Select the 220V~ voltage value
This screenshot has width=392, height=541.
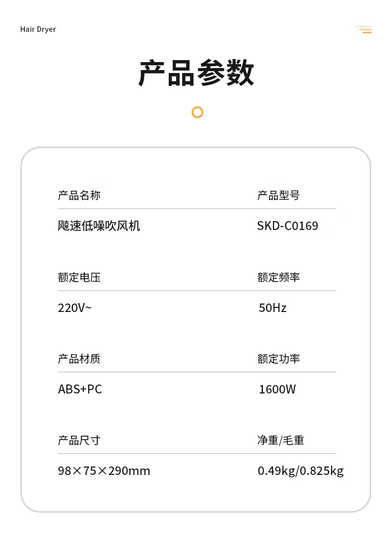point(75,308)
